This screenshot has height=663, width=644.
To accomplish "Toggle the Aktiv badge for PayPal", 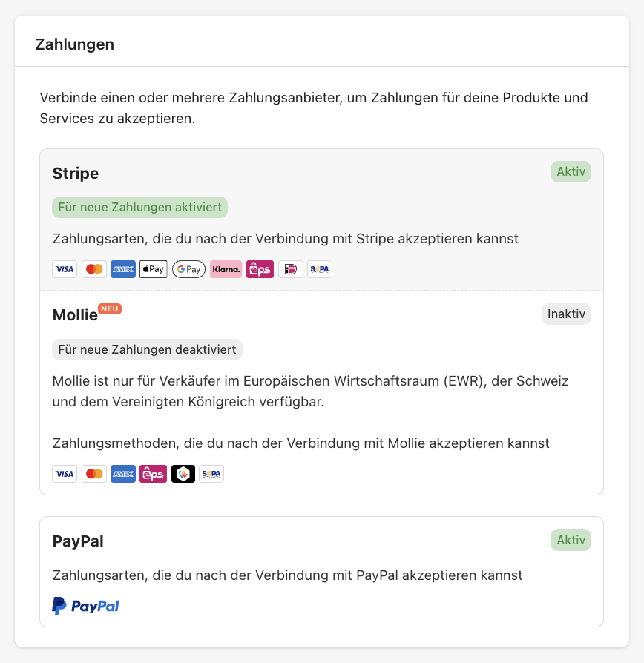I will pos(571,540).
